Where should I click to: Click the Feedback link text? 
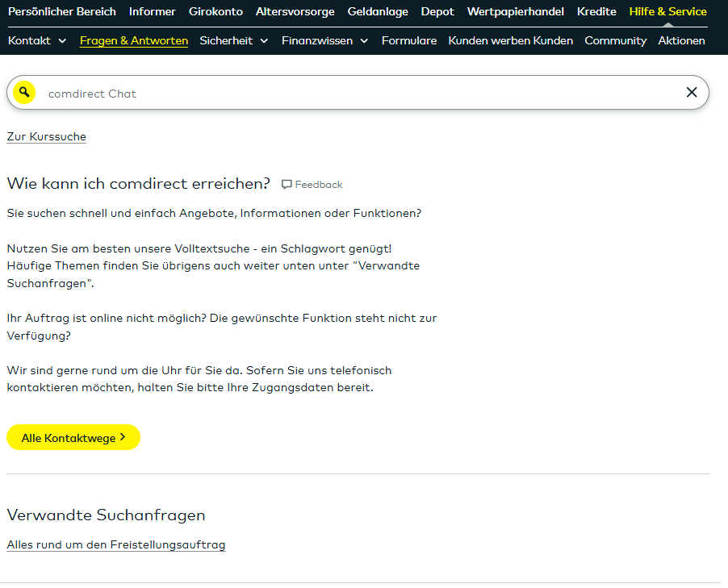tap(319, 185)
